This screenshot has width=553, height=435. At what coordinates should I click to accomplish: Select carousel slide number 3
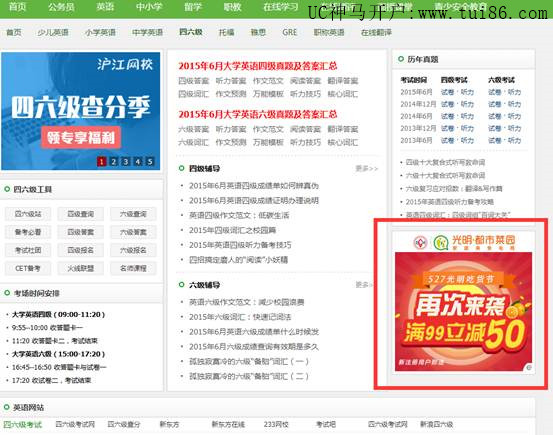[x=126, y=162]
